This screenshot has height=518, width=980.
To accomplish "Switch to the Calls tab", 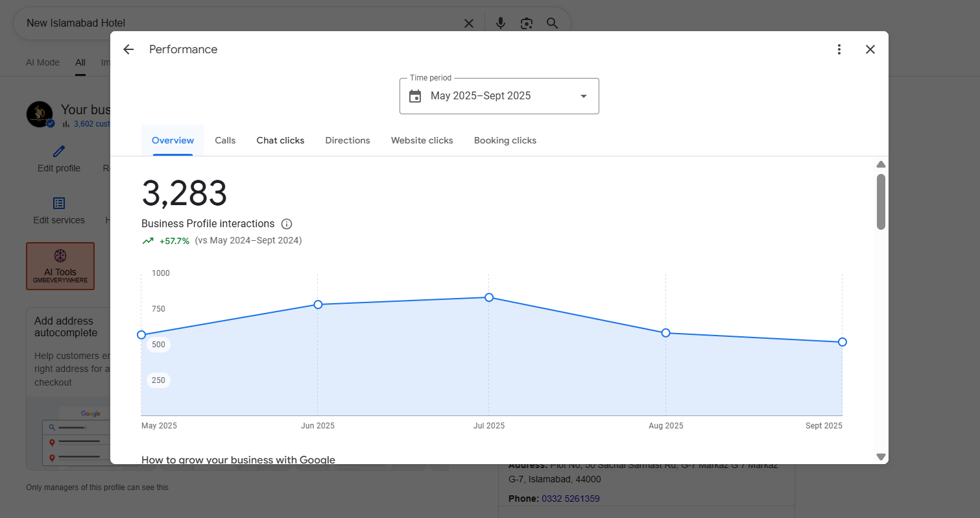I will [225, 140].
